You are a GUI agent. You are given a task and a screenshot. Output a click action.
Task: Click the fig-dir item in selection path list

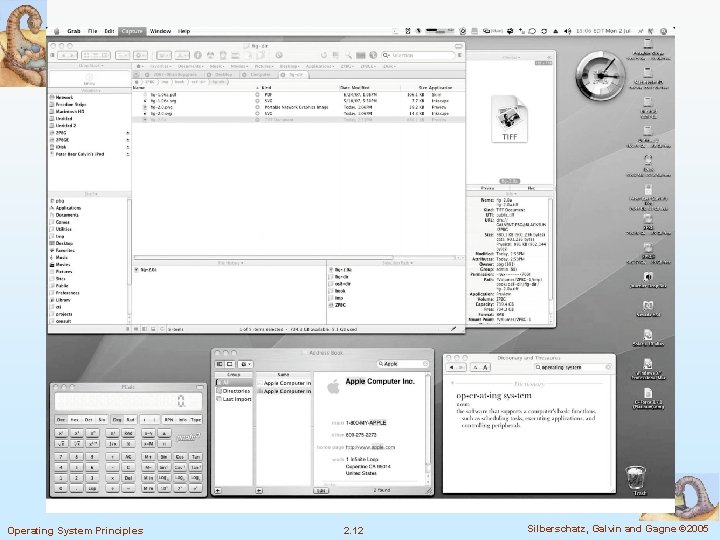[x=341, y=277]
